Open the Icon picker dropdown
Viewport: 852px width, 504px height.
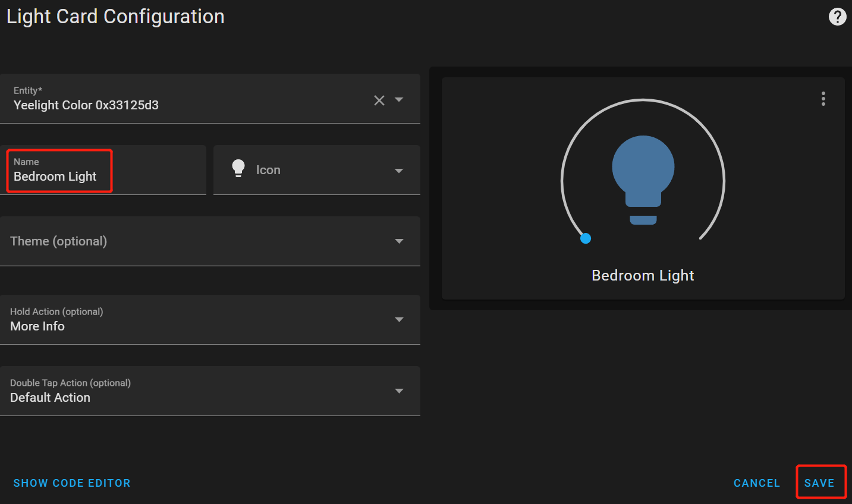399,171
